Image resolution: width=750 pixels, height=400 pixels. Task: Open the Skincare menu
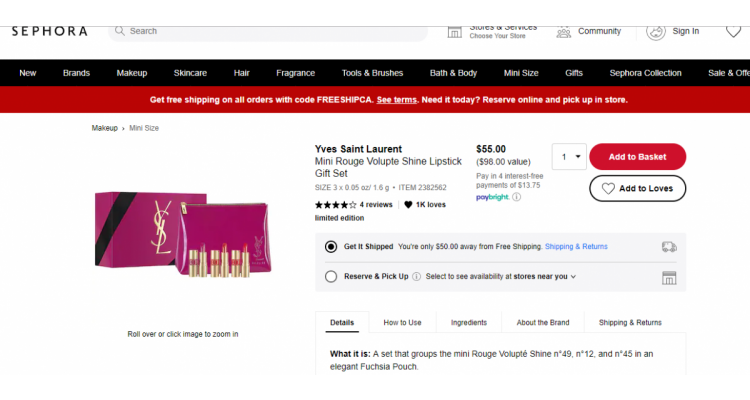tap(190, 73)
